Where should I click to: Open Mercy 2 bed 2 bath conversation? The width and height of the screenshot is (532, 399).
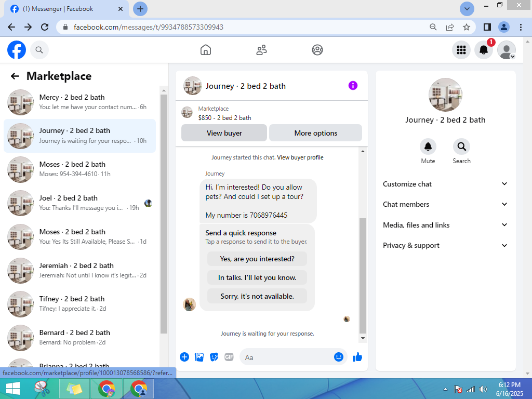tap(79, 102)
